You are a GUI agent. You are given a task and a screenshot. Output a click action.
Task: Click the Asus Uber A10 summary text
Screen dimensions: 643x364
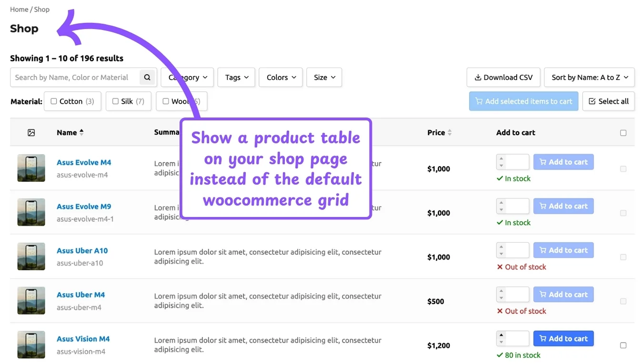pyautogui.click(x=268, y=256)
